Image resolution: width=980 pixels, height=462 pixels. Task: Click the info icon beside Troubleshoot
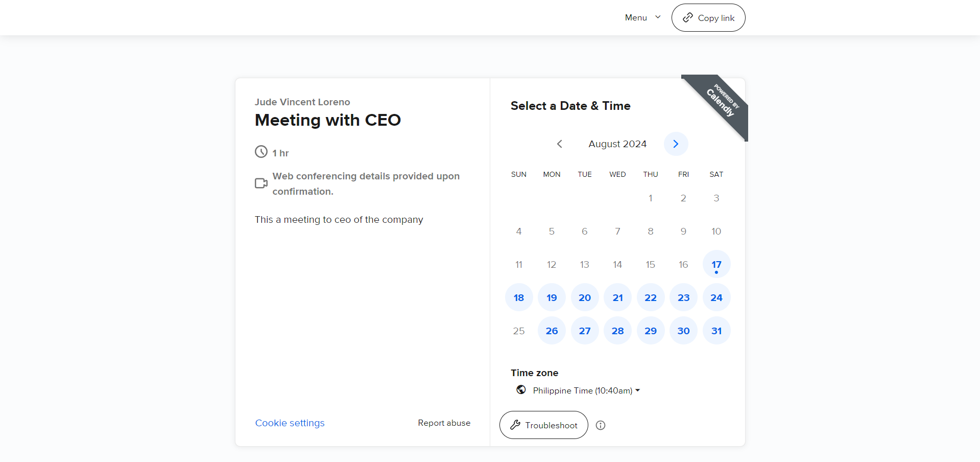coord(601,425)
